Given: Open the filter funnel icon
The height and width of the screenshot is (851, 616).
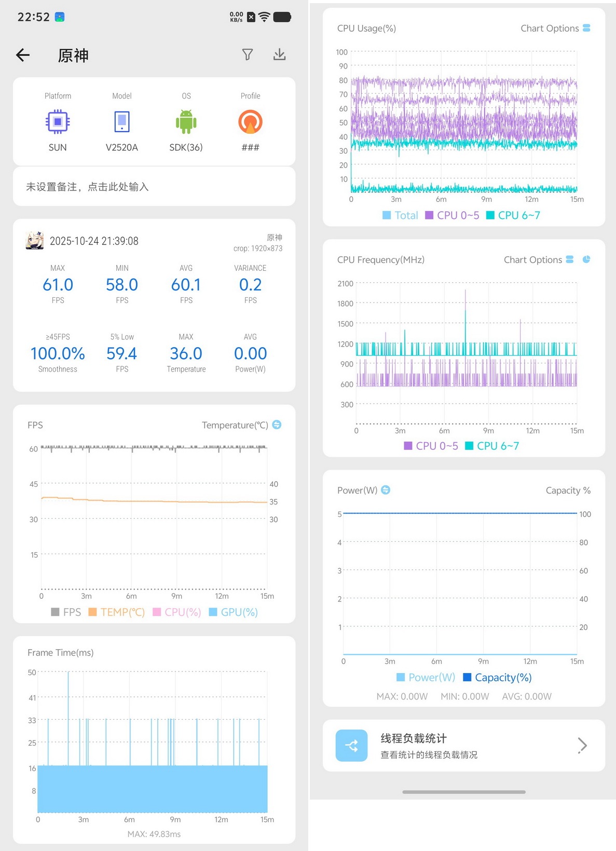Looking at the screenshot, I should tap(248, 54).
